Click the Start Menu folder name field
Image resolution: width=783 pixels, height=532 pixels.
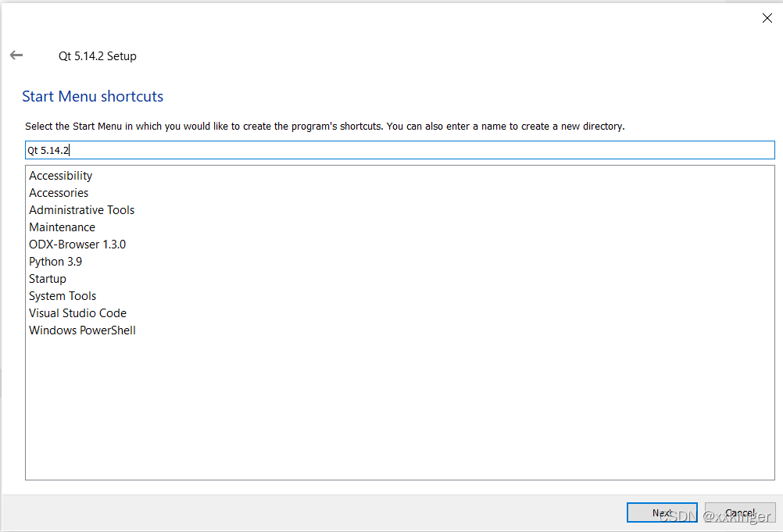click(x=399, y=150)
